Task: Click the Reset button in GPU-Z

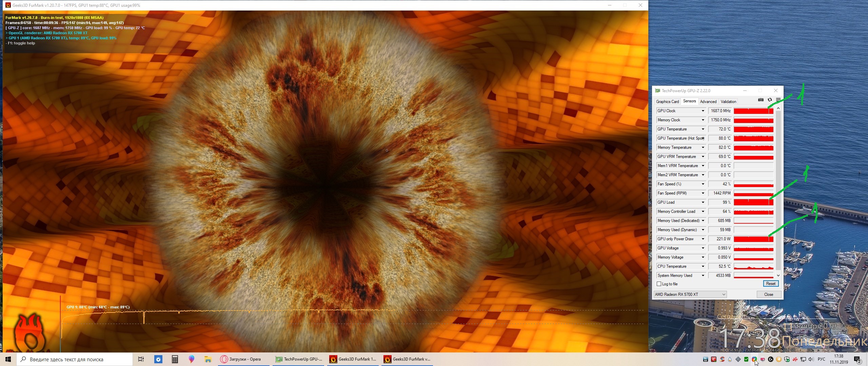Action: pos(770,284)
